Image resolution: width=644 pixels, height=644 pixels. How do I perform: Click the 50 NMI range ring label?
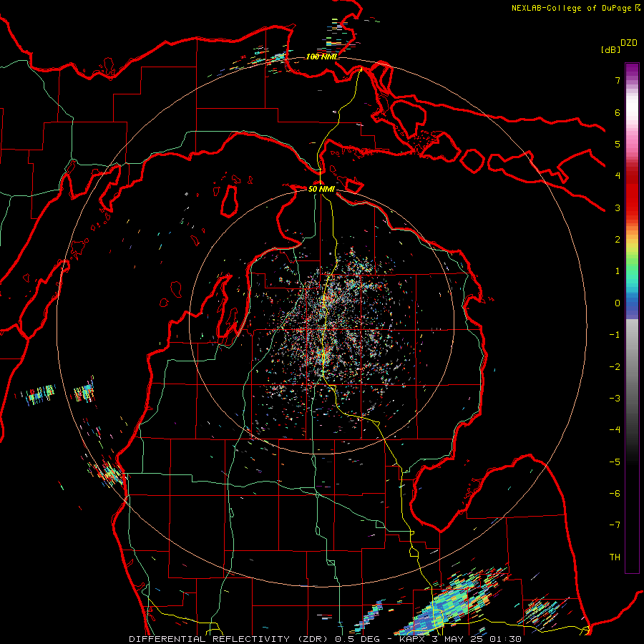[321, 189]
